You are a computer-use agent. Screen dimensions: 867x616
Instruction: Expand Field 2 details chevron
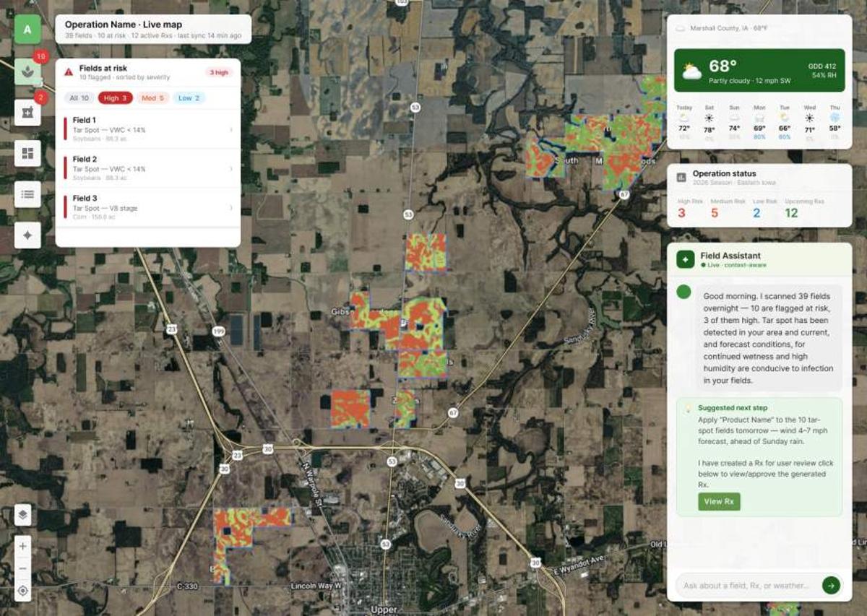coord(231,168)
